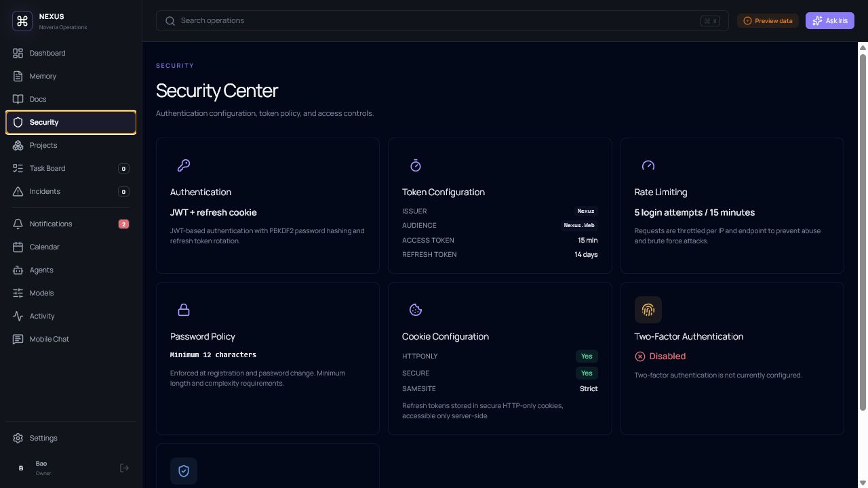Click the Activity pulse icon
Viewport: 868px width, 488px height.
coord(18,316)
